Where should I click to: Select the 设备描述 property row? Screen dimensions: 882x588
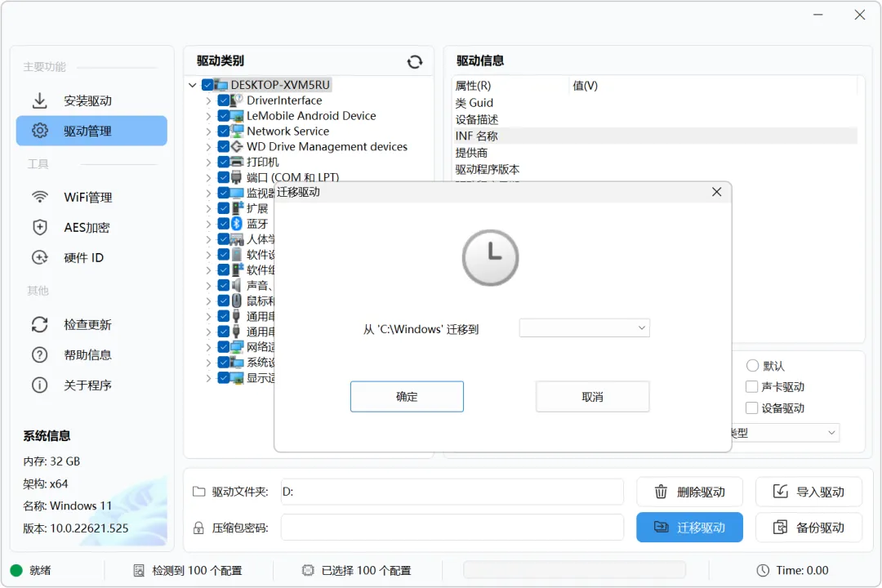(655, 119)
